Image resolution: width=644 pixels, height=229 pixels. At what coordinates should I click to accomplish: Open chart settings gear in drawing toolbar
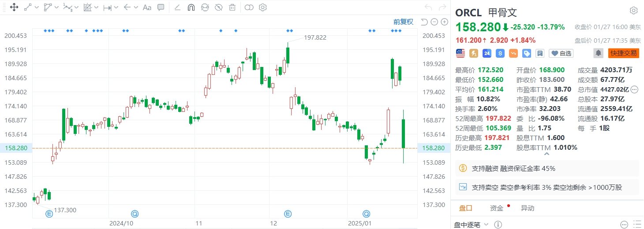pos(263,7)
